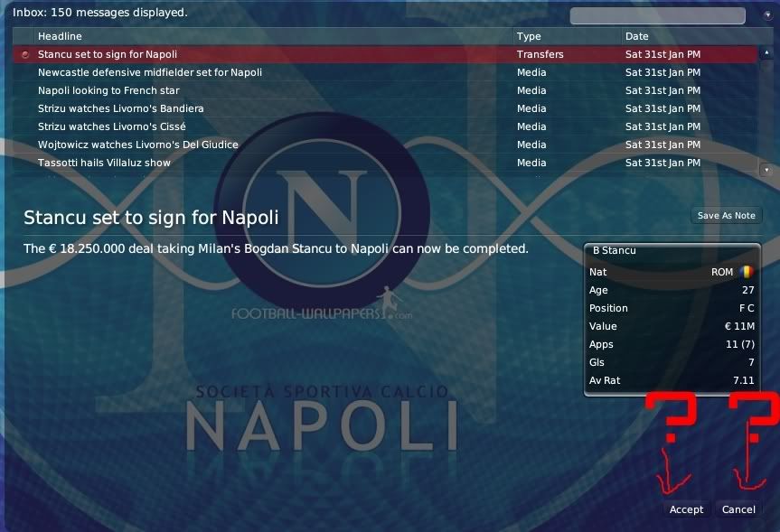Viewport: 780px width, 532px height.
Task: Click the Av Rat 7.11 value
Action: pos(743,380)
